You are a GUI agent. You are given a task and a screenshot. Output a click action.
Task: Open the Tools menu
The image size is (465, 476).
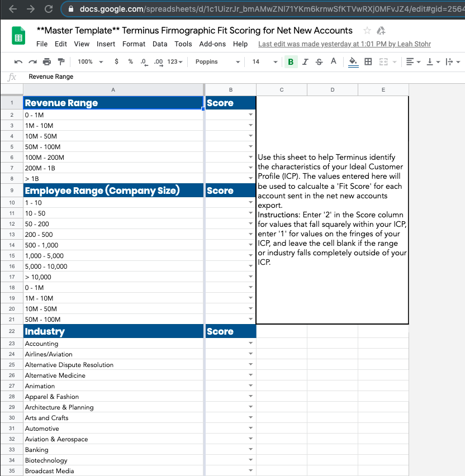pos(183,44)
